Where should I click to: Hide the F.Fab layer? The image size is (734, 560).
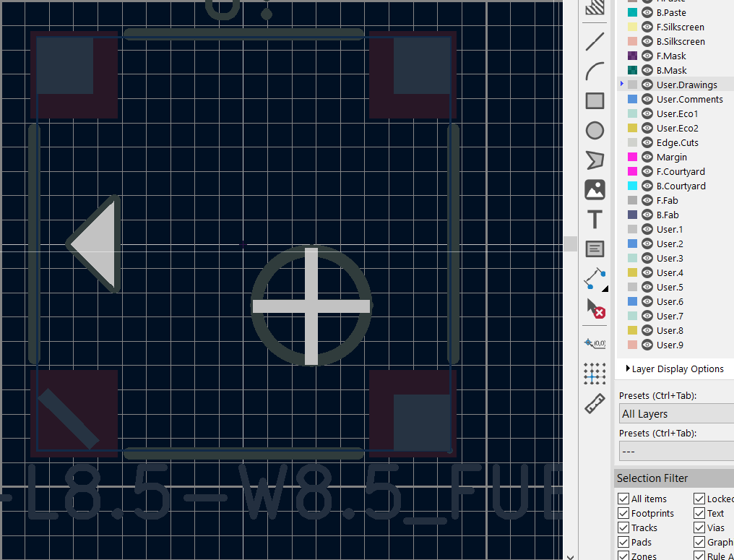click(x=647, y=200)
